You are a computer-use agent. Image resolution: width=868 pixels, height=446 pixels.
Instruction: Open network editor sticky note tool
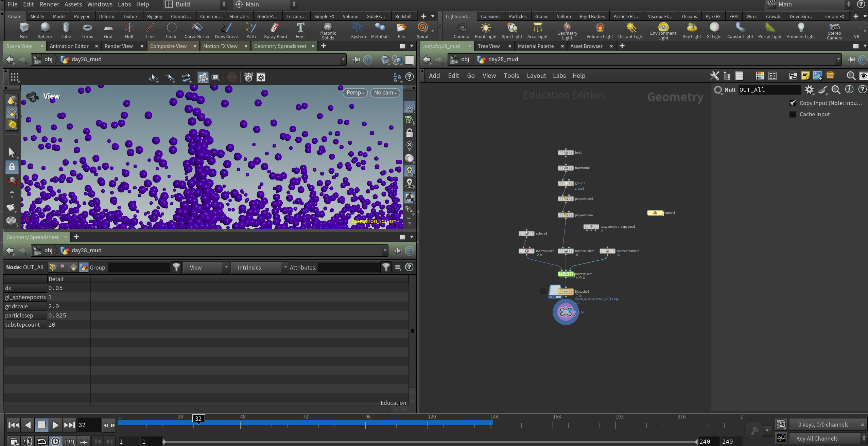click(805, 76)
